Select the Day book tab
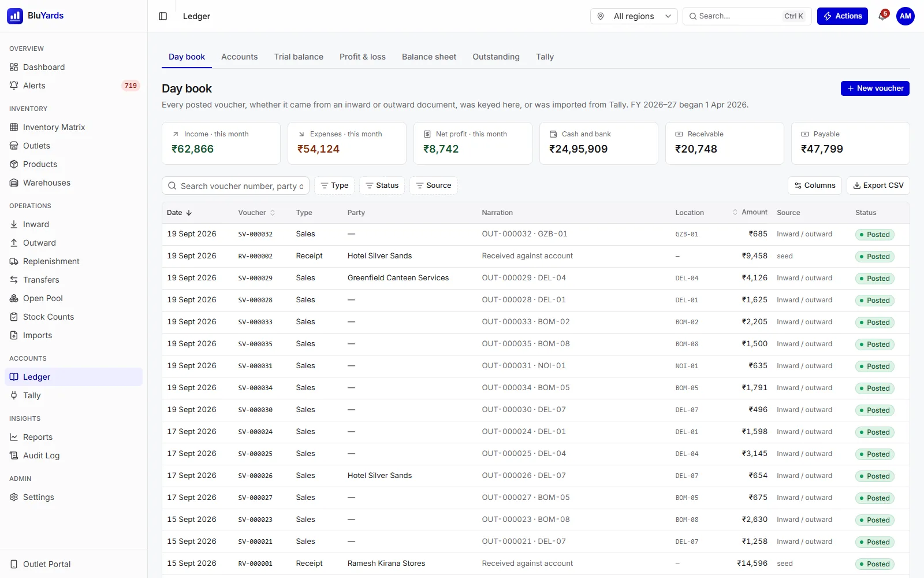This screenshot has height=578, width=924. pos(187,57)
